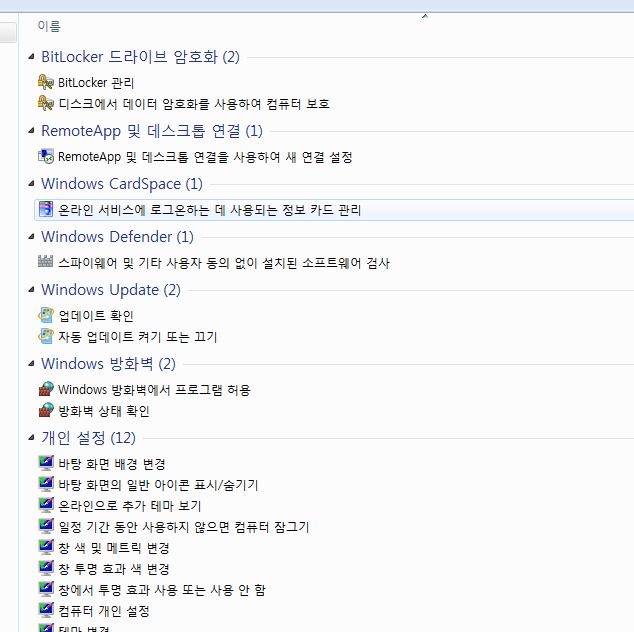Click the icon beside 컴퓨터 잠그기 entry

[x=46, y=526]
